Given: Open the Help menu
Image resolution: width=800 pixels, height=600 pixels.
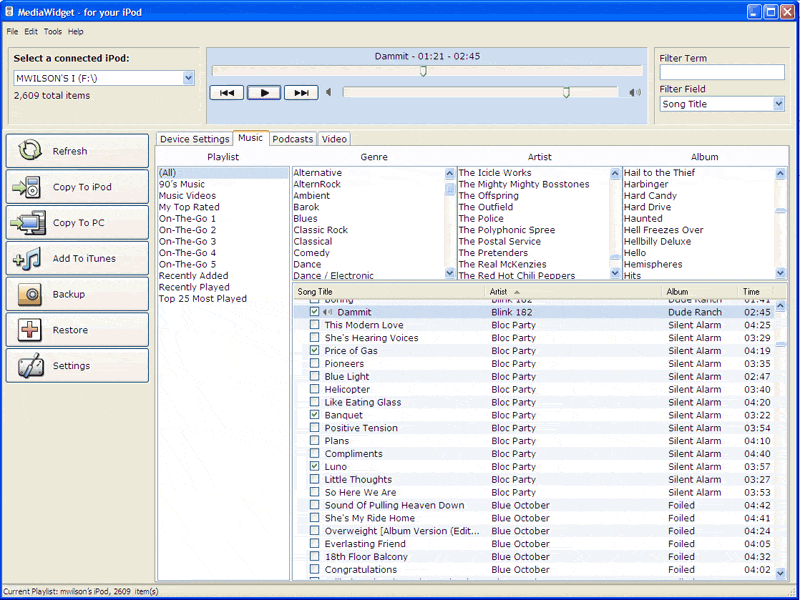Looking at the screenshot, I should (76, 32).
